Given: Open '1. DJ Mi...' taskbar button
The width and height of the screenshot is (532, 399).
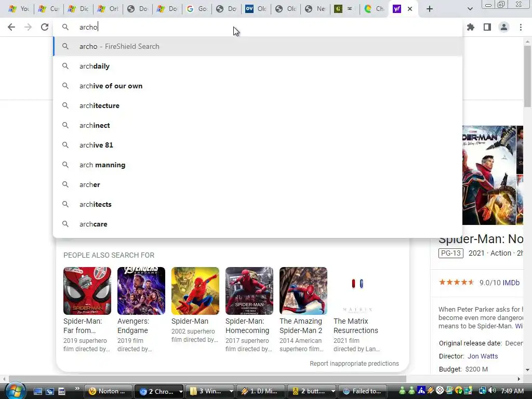Looking at the screenshot, I should pos(260,391).
